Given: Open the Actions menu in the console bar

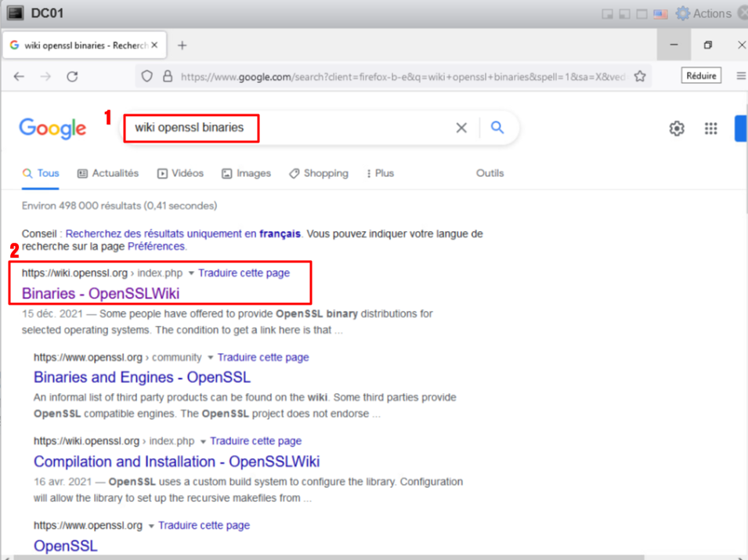Looking at the screenshot, I should (703, 13).
